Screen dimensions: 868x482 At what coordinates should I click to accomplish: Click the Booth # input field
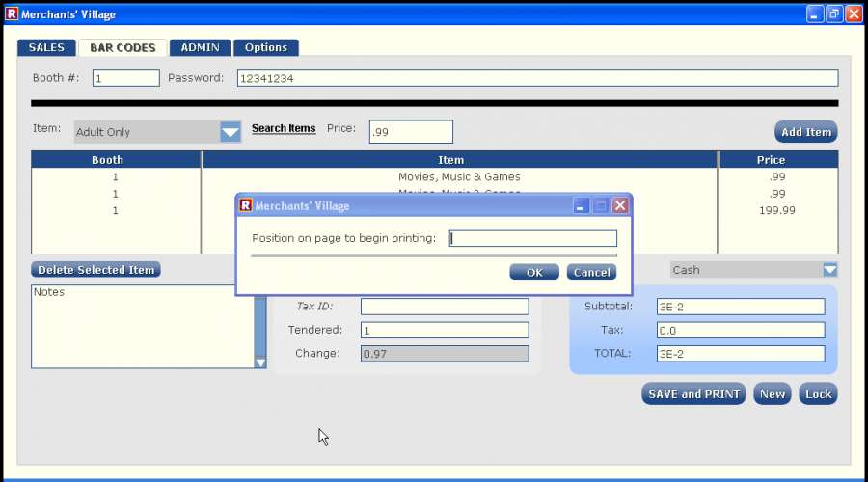125,78
